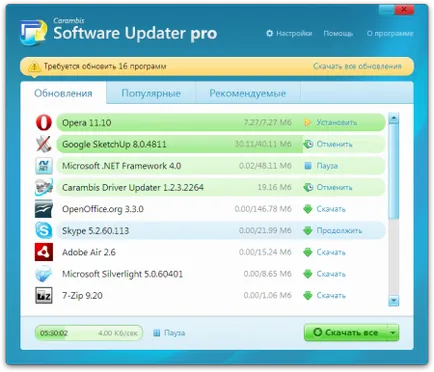Click Пауза text in bottom bar

tap(174, 333)
